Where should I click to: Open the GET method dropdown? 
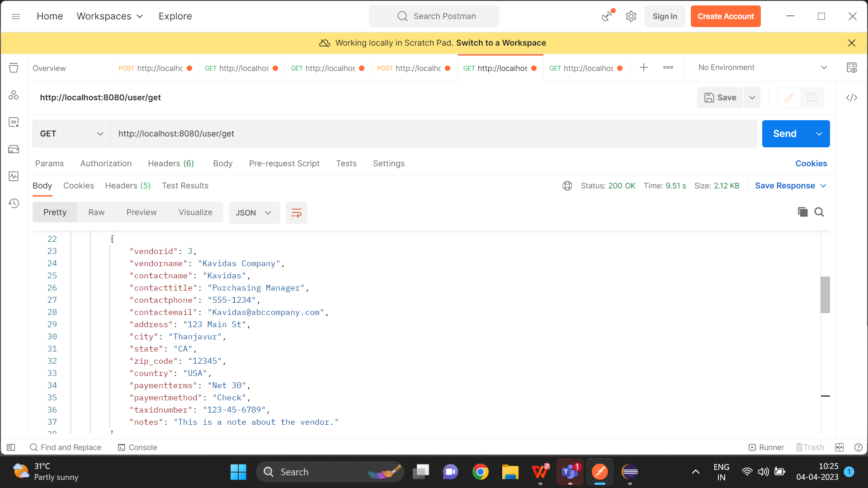coord(71,133)
